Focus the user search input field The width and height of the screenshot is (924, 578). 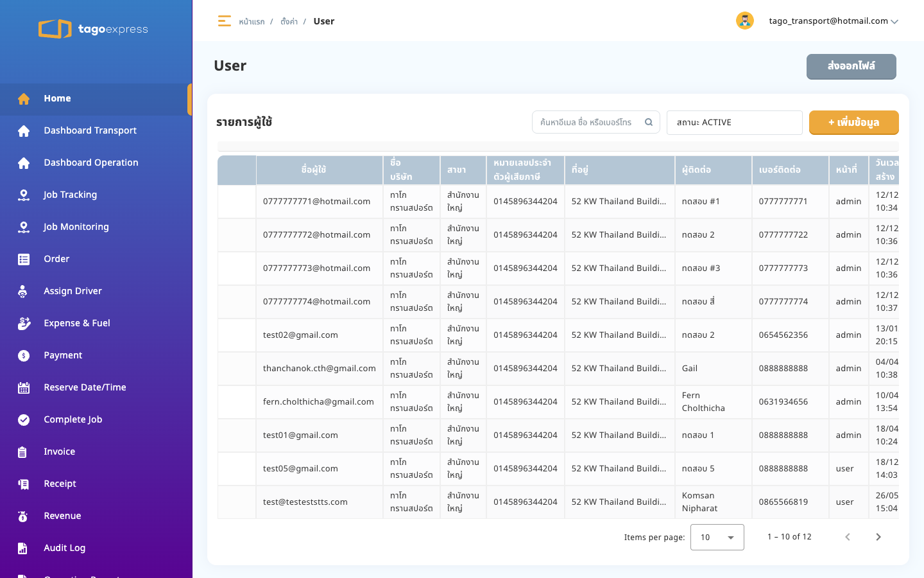[x=586, y=122]
